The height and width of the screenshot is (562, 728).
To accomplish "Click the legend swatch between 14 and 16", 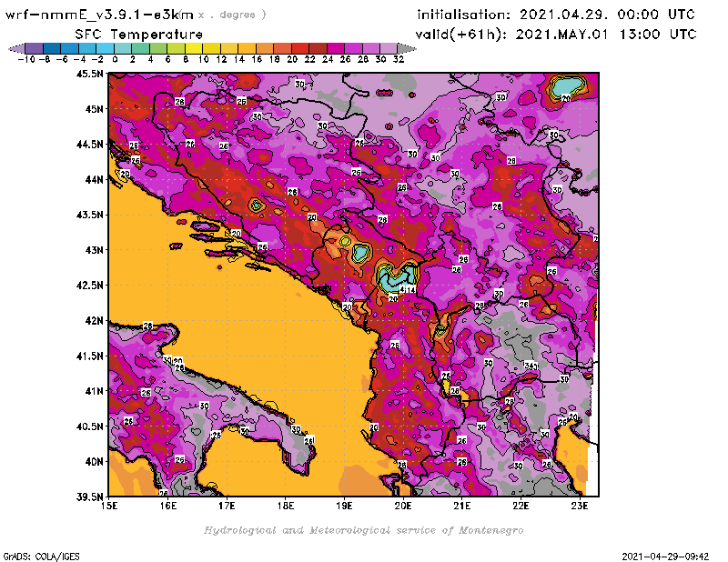I will click(x=247, y=48).
